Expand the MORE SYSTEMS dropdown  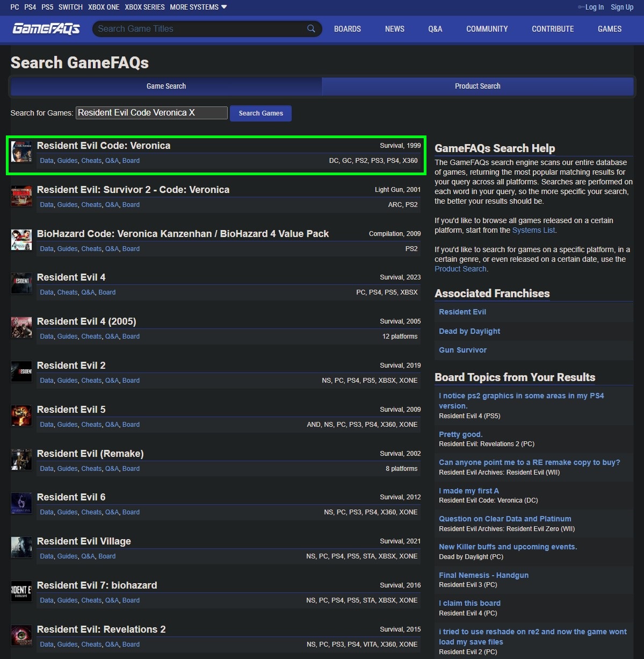pyautogui.click(x=198, y=7)
